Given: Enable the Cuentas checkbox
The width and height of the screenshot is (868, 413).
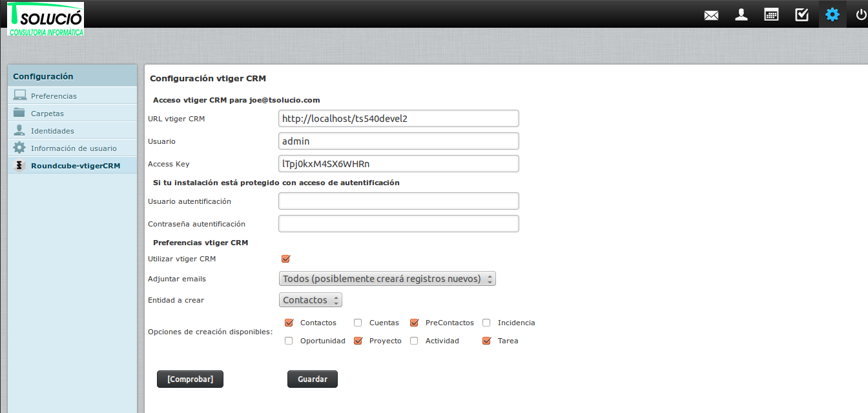Looking at the screenshot, I should (x=358, y=323).
